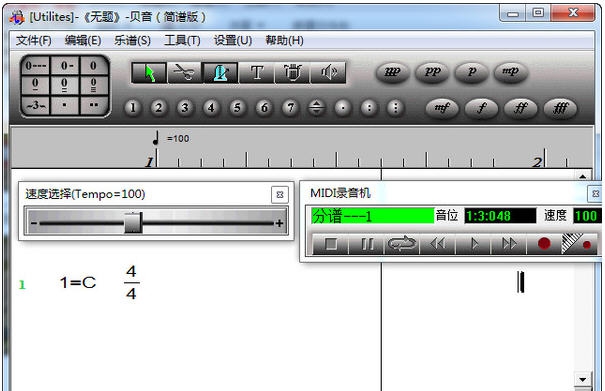605x391 pixels.
Task: Apply ppp dynamic marking
Action: [x=393, y=72]
